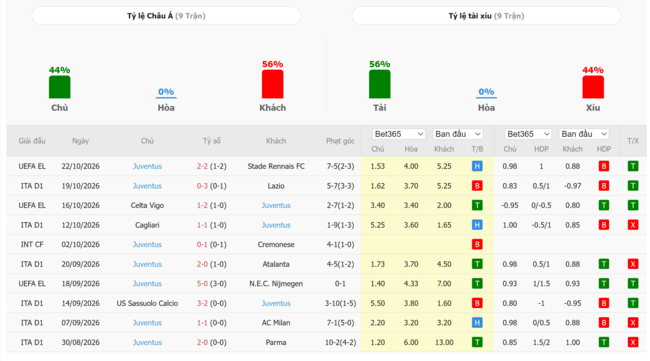Click green T HDP badge in Parma row
Viewport: 650px width, 361px height.
click(x=604, y=342)
